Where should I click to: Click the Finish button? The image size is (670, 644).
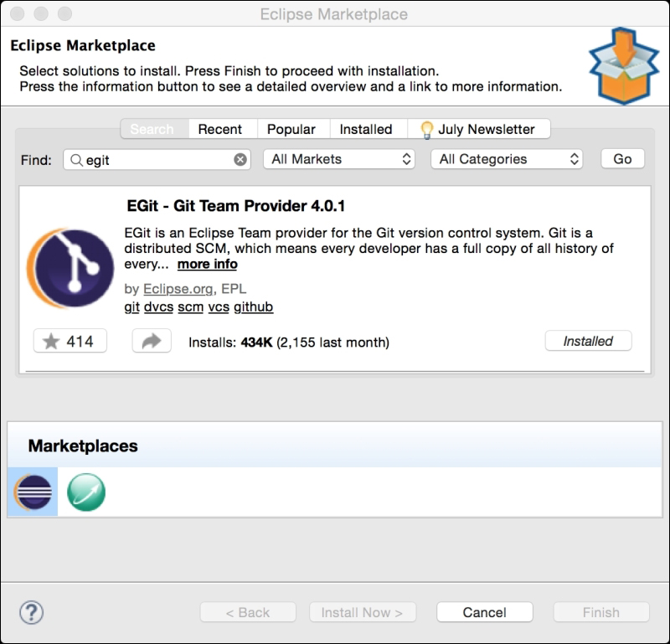[x=601, y=612]
